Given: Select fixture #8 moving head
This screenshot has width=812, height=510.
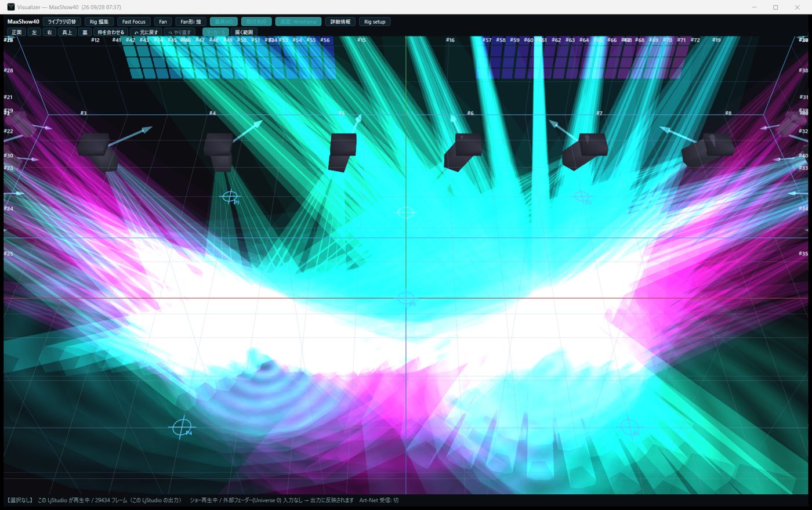Looking at the screenshot, I should (x=708, y=150).
